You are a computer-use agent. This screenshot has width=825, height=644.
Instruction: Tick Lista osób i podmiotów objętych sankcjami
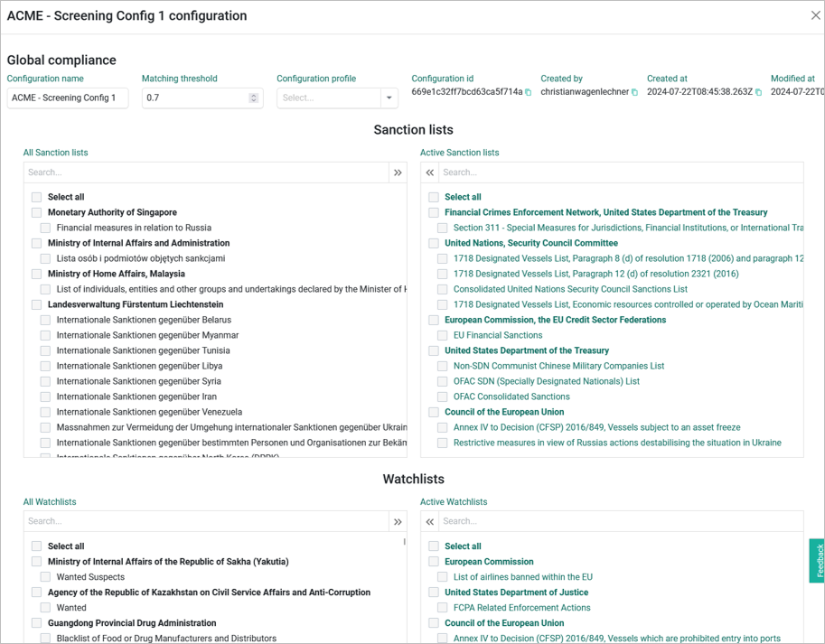pos(45,258)
